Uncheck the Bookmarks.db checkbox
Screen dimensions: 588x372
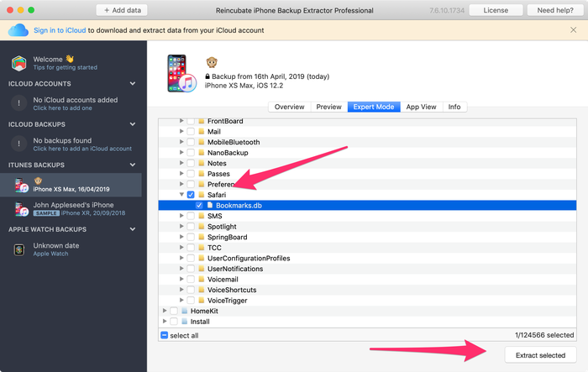click(x=199, y=205)
